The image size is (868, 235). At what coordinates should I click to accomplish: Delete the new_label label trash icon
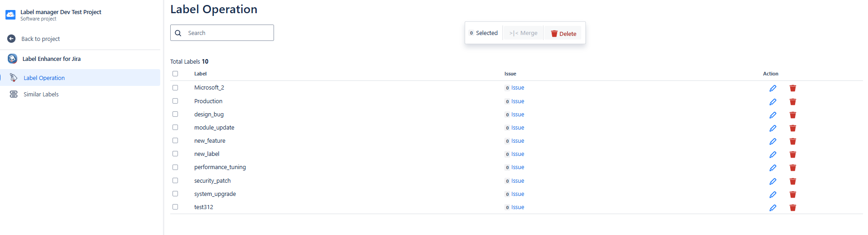coord(793,155)
